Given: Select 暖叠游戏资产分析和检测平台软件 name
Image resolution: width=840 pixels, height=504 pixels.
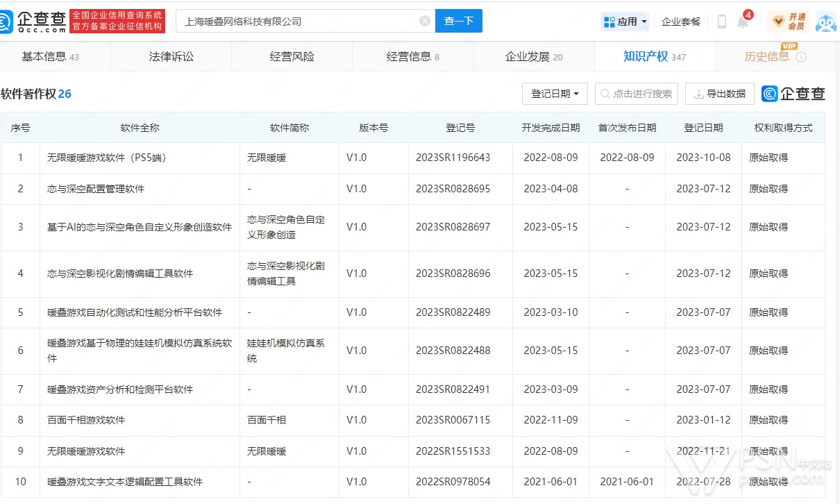Looking at the screenshot, I should point(120,389).
